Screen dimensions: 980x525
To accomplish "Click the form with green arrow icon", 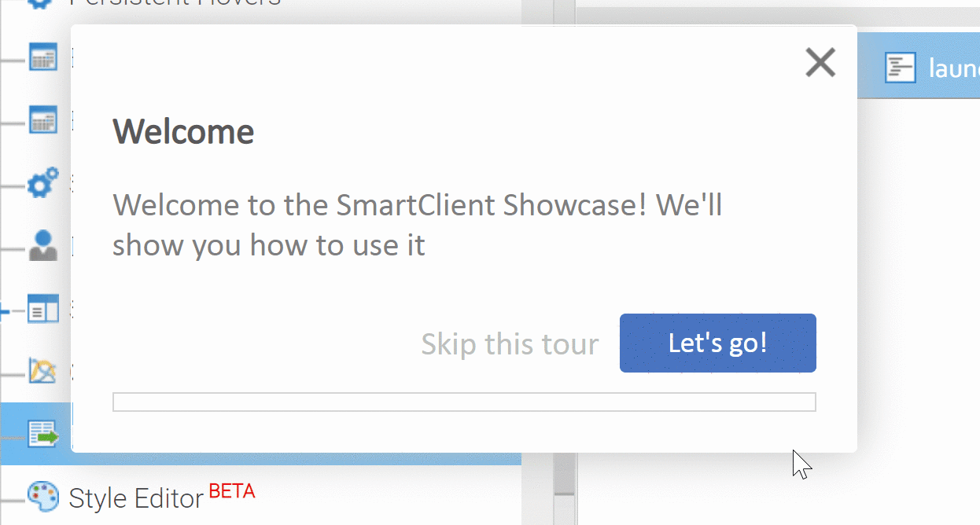I will 42,434.
